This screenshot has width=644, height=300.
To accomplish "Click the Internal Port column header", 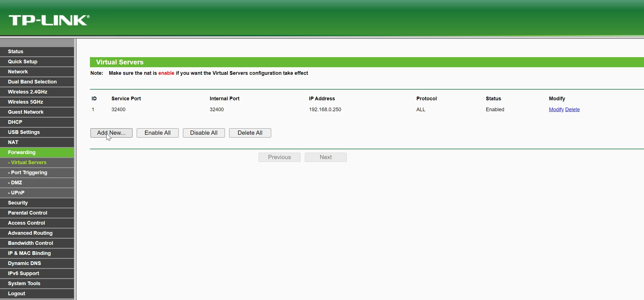I will point(224,99).
